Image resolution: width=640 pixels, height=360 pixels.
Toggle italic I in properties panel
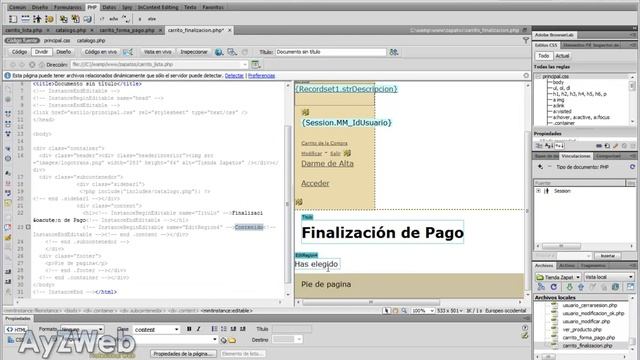(x=199, y=329)
